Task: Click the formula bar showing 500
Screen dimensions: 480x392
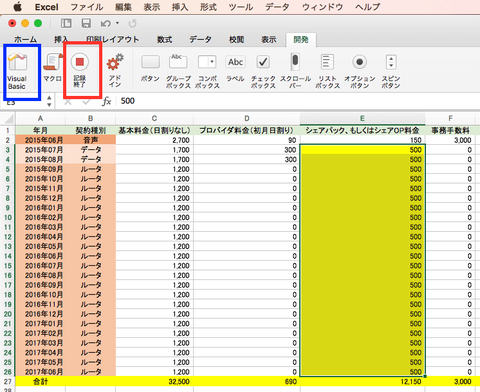Action: (x=298, y=101)
